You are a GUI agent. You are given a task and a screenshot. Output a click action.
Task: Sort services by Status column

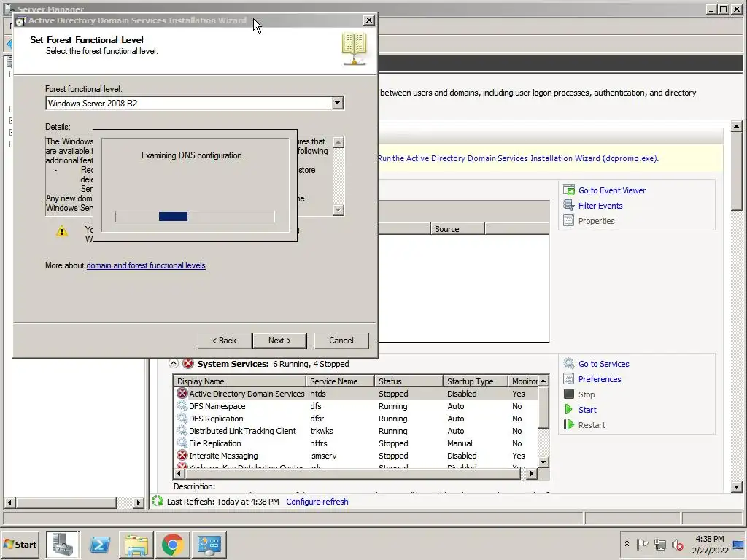pyautogui.click(x=409, y=381)
